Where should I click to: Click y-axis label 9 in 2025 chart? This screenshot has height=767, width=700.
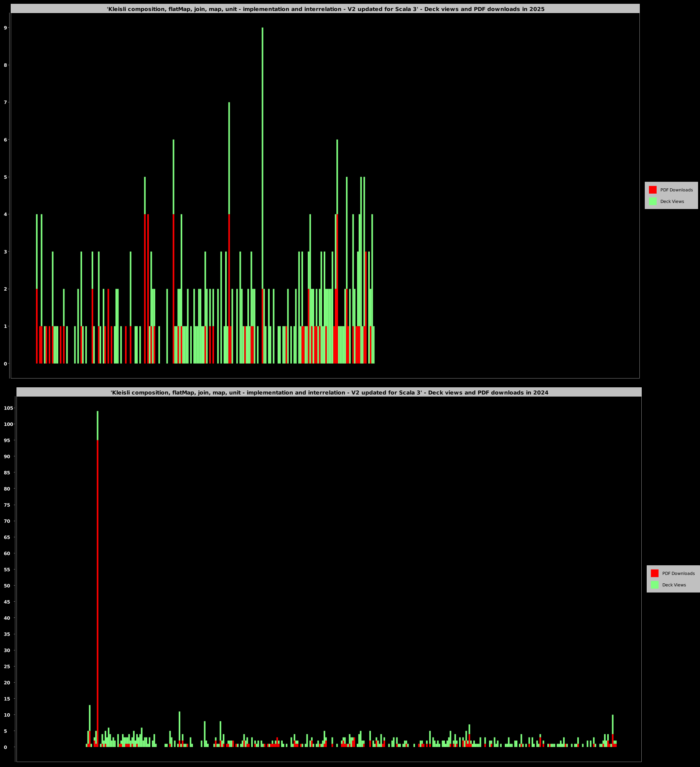[x=5, y=28]
